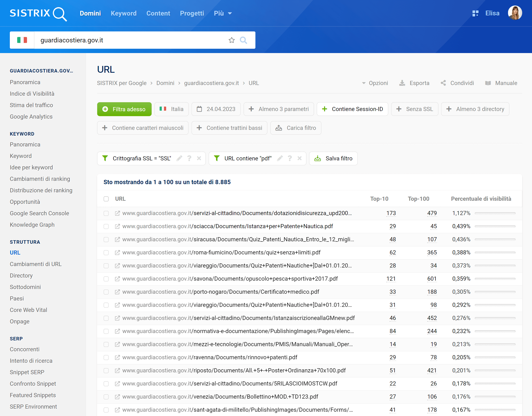Screen dimensions: 532x416
Task: Toggle the select-all checkbox in URL header
Action: coord(106,199)
